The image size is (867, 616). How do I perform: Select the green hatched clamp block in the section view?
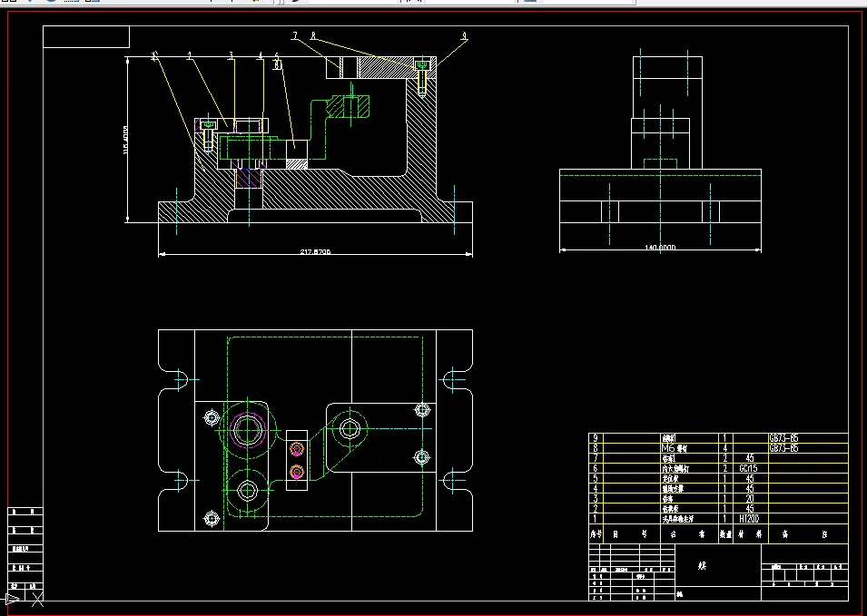pyautogui.click(x=347, y=107)
